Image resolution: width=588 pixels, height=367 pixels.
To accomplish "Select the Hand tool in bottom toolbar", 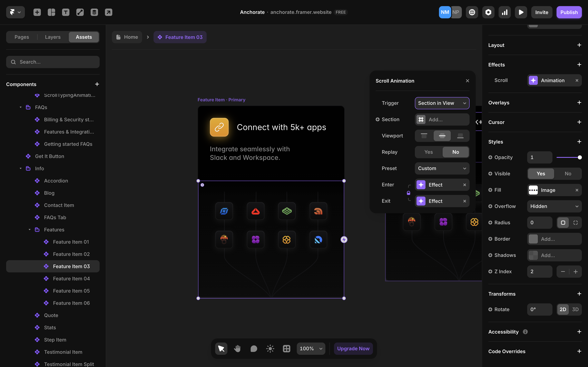I will [x=237, y=349].
